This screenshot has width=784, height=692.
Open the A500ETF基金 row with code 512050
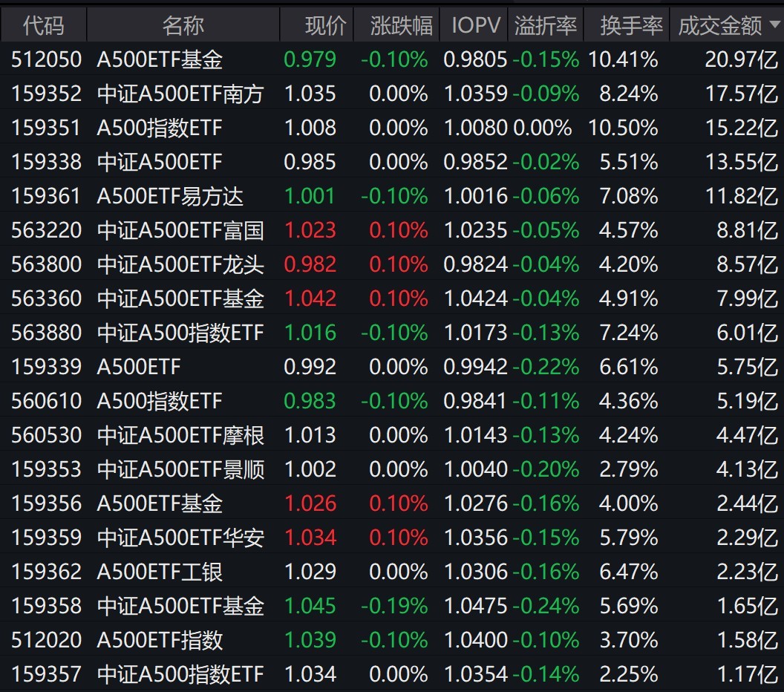point(392,59)
